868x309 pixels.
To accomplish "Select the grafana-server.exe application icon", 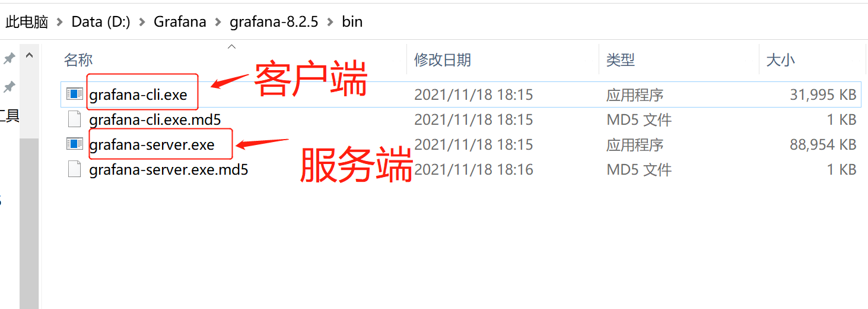I will (x=75, y=144).
